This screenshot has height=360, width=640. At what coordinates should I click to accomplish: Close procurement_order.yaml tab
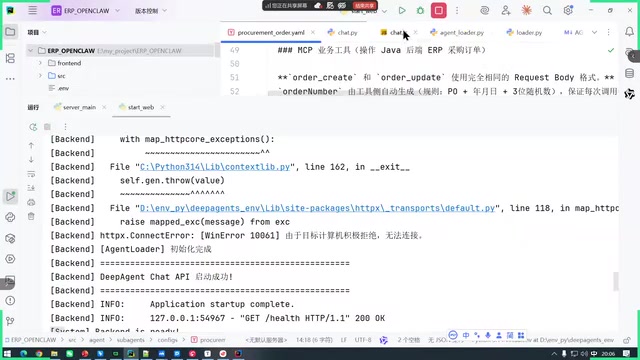pos(313,32)
